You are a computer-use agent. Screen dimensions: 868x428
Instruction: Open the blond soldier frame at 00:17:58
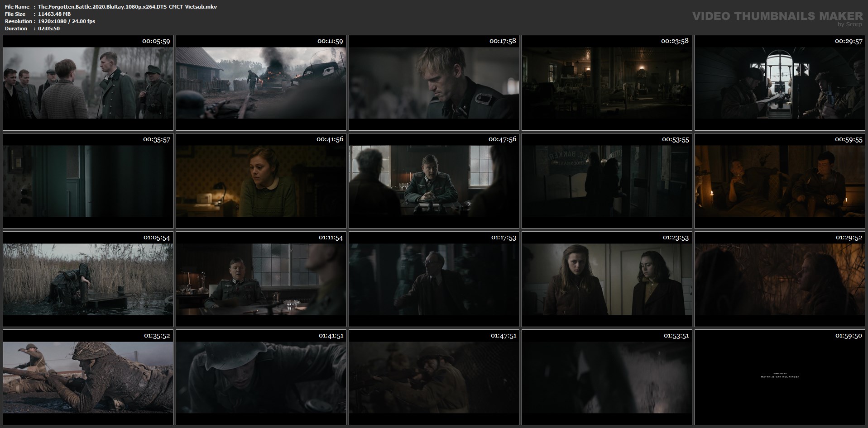[434, 83]
